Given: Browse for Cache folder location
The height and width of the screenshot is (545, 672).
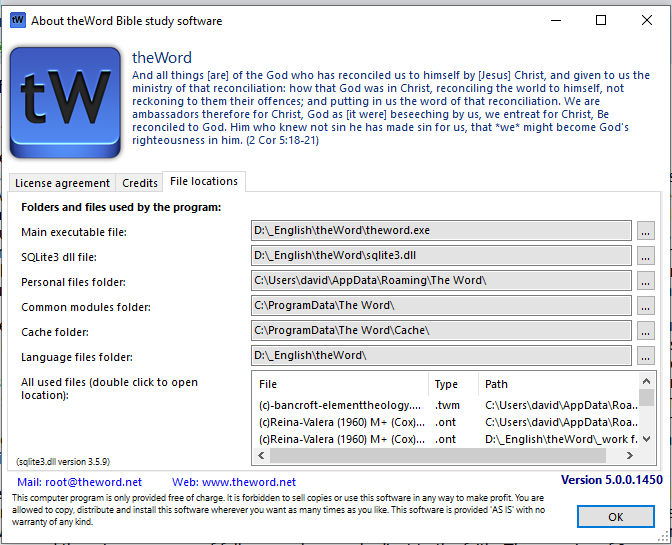Looking at the screenshot, I should click(645, 330).
